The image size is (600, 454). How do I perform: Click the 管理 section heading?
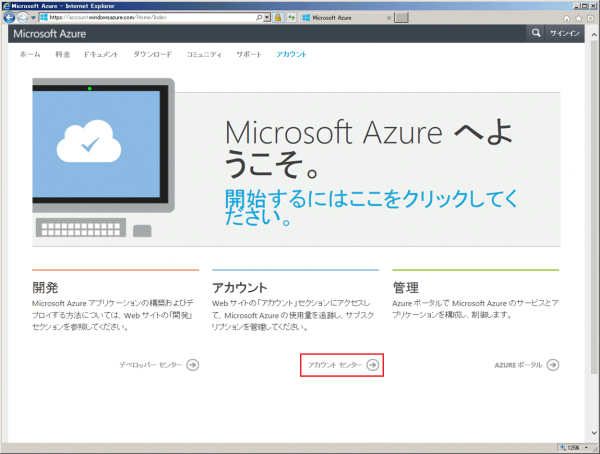[x=406, y=287]
